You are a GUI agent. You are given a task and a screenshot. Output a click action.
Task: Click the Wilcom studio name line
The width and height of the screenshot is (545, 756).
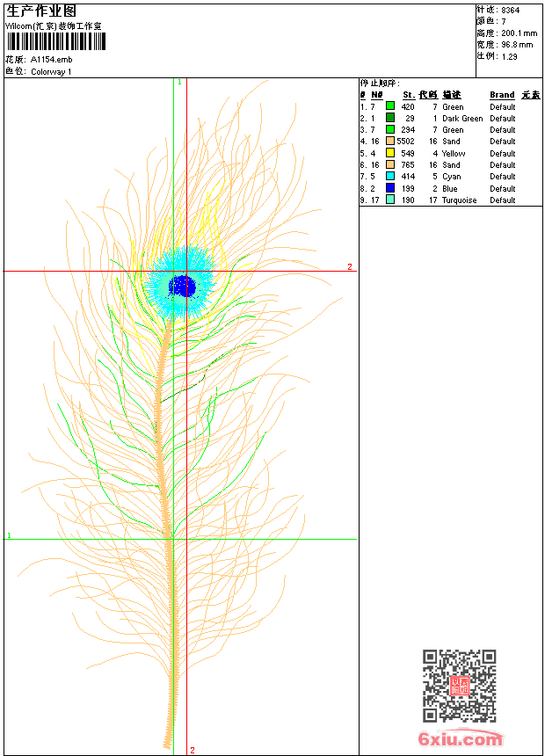point(54,26)
